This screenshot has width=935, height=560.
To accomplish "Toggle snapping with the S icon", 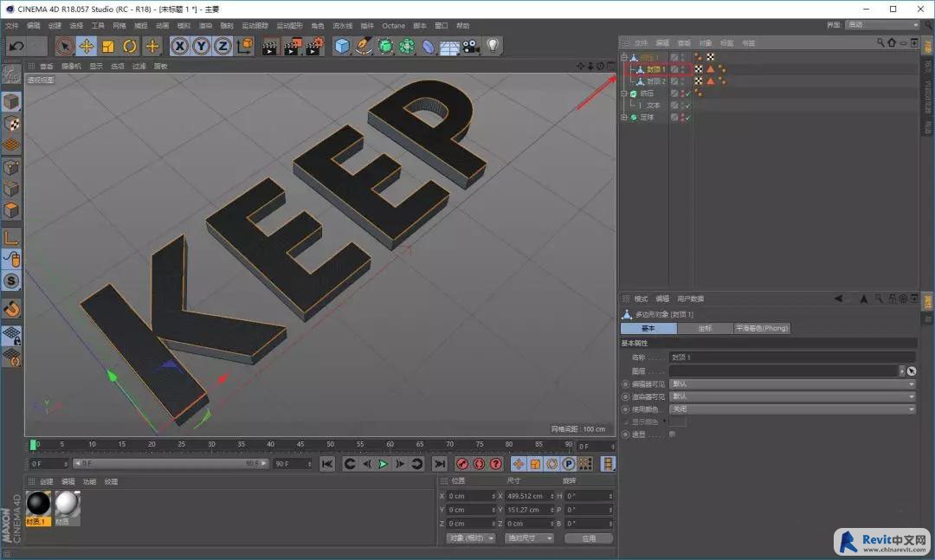I will click(11, 281).
